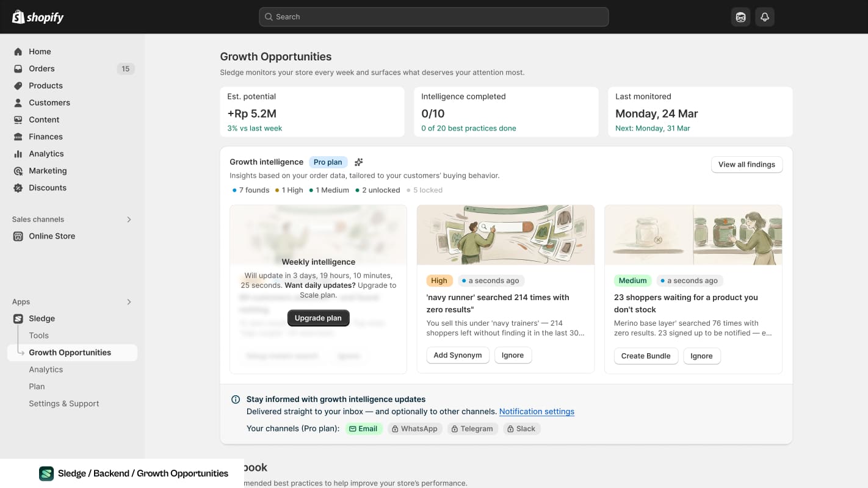Click the locked Slack channel chip
The width and height of the screenshot is (868, 488).
coord(521,429)
